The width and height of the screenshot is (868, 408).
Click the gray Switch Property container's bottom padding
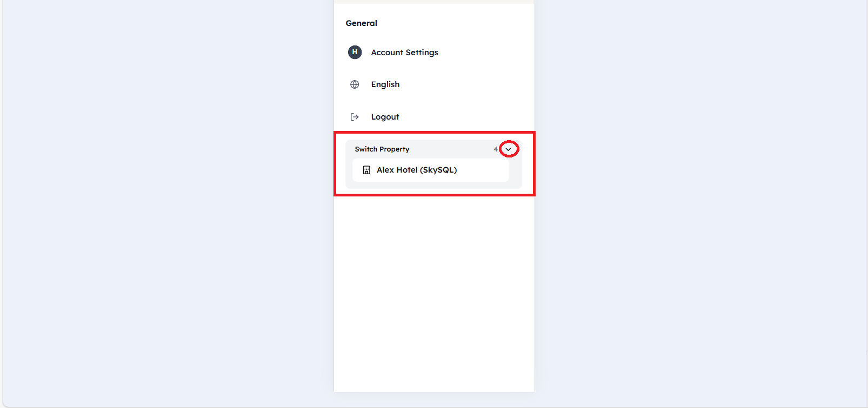tap(433, 185)
